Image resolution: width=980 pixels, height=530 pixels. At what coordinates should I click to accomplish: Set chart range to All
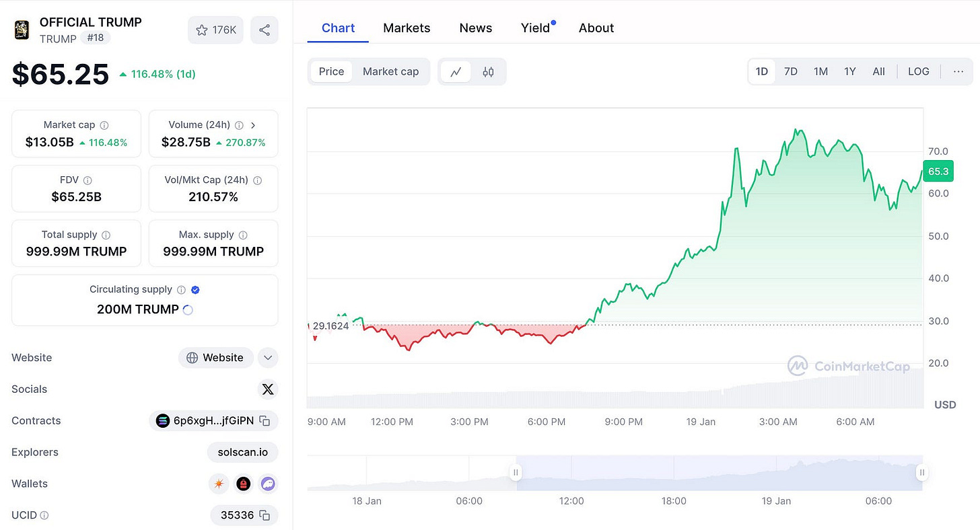point(878,71)
